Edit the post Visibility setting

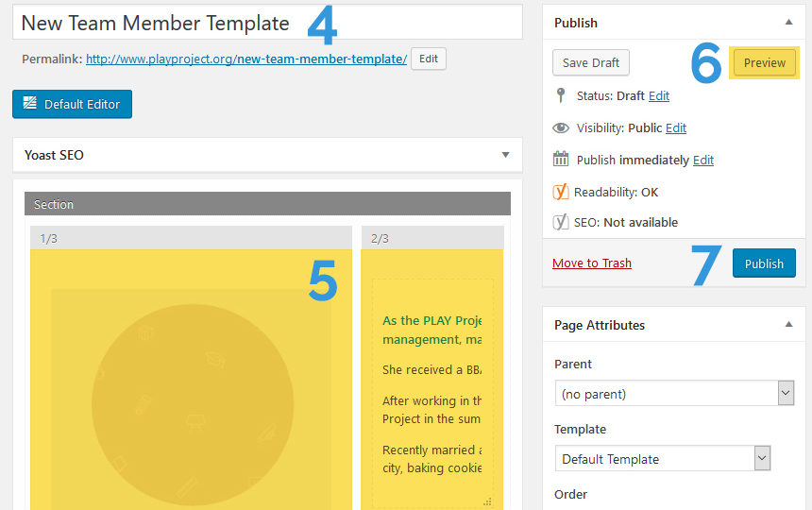(x=676, y=127)
